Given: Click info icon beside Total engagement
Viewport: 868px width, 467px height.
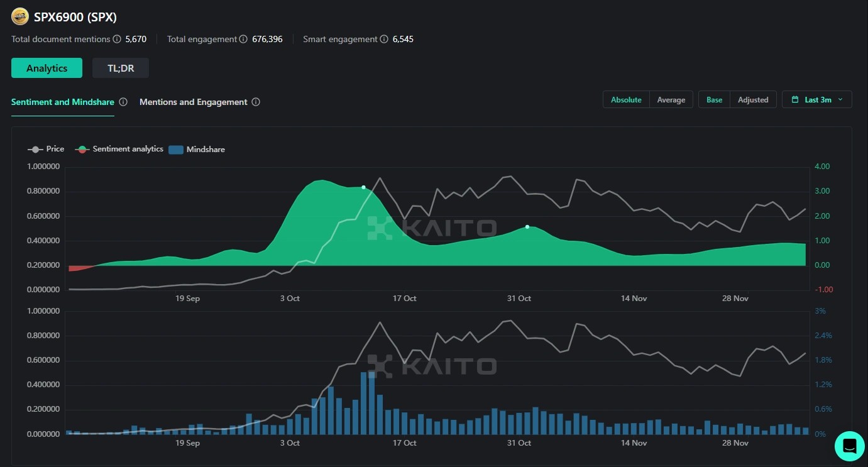Looking at the screenshot, I should coord(243,39).
